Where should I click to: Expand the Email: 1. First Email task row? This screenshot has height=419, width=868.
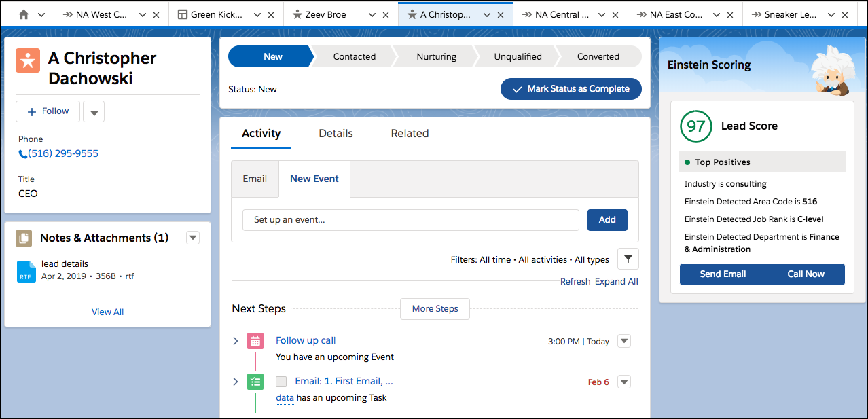pos(236,382)
